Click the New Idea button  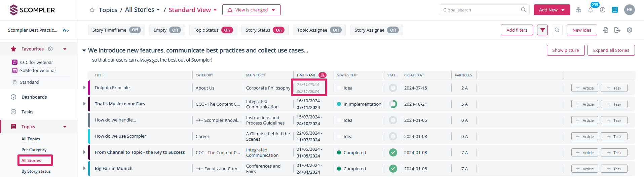[581, 30]
